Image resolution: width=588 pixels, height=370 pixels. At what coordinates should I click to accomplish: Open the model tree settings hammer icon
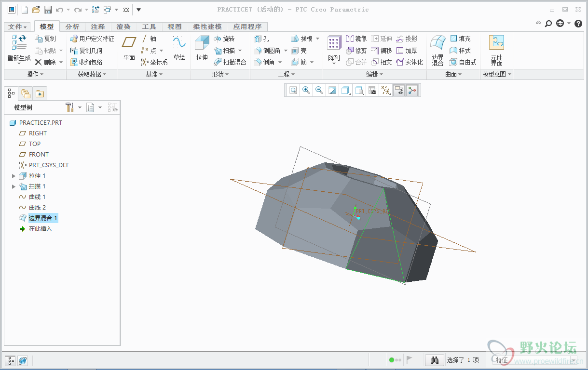pyautogui.click(x=69, y=107)
